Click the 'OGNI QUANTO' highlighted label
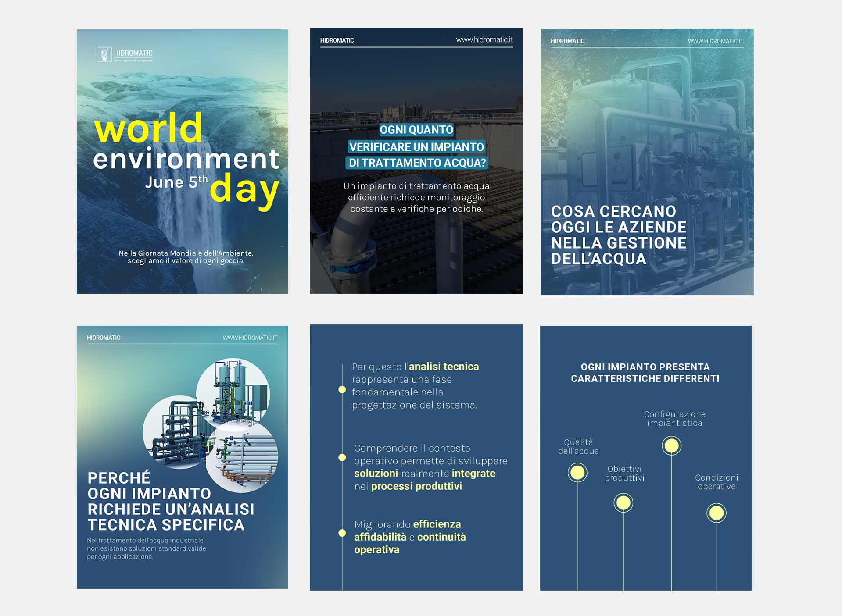842x616 pixels. tap(416, 130)
